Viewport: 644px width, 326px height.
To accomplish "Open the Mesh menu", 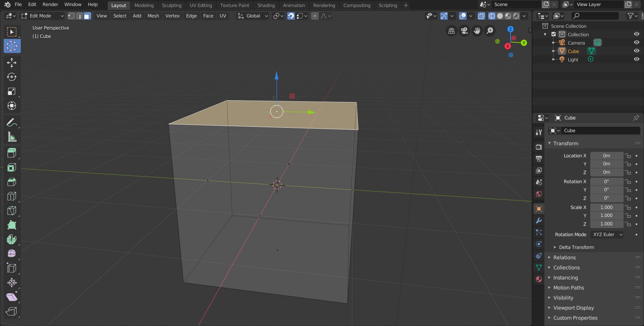I will (x=153, y=16).
